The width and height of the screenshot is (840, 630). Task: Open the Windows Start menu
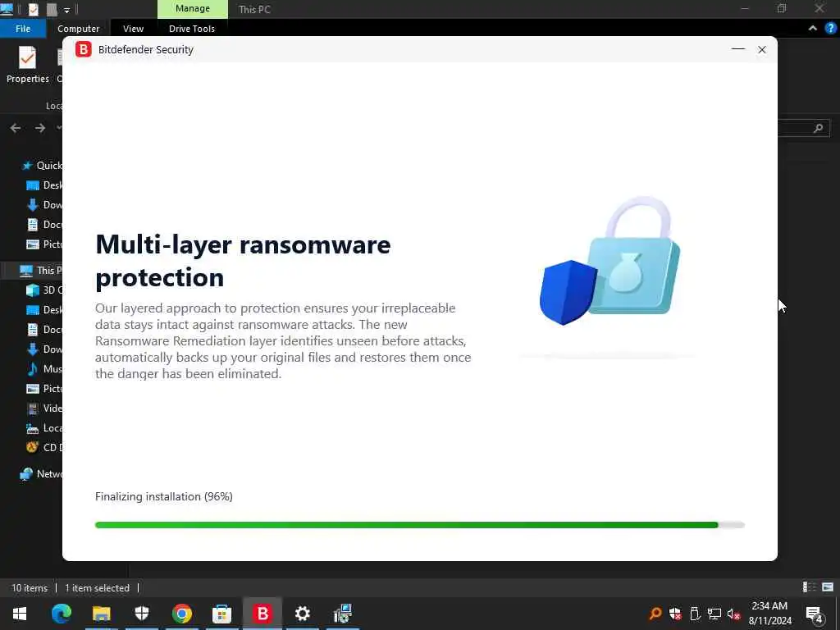pyautogui.click(x=20, y=614)
